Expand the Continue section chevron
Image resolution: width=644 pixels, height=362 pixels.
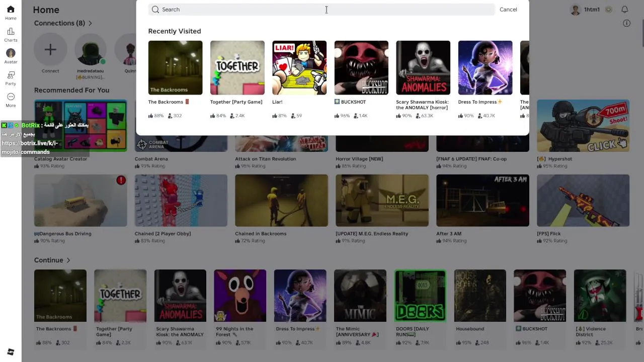click(68, 260)
